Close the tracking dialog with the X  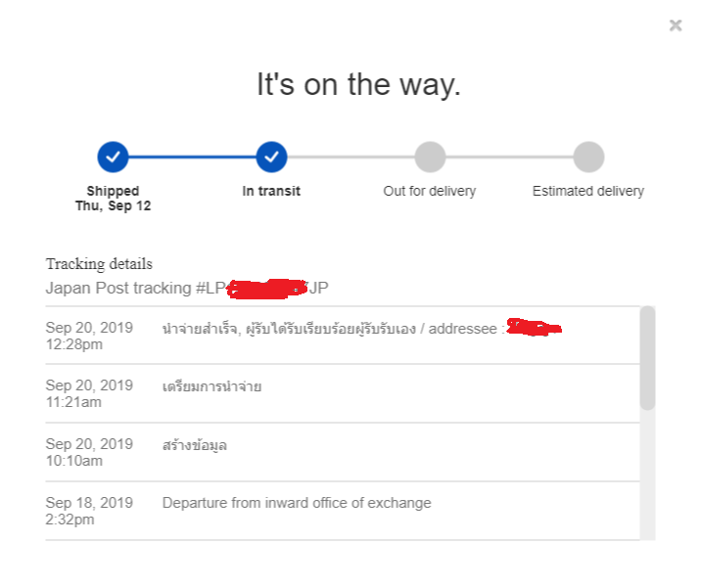[676, 25]
